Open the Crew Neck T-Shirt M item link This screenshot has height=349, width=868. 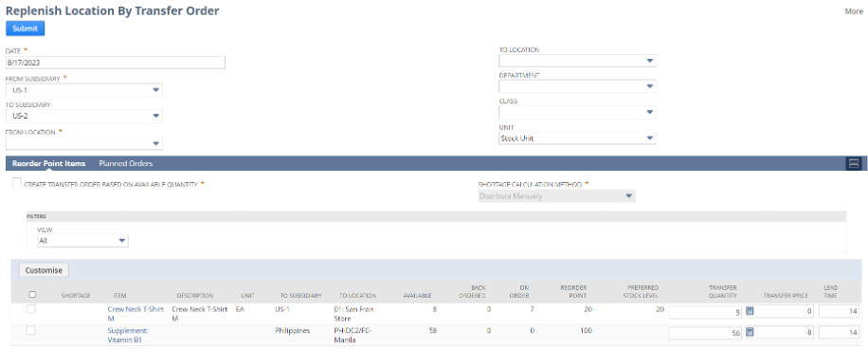[x=136, y=314]
